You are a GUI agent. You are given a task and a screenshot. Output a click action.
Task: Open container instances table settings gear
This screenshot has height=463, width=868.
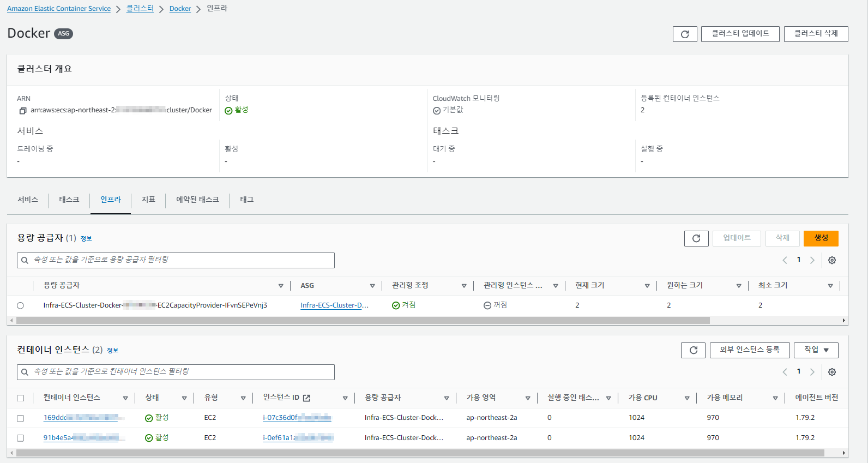tap(832, 372)
